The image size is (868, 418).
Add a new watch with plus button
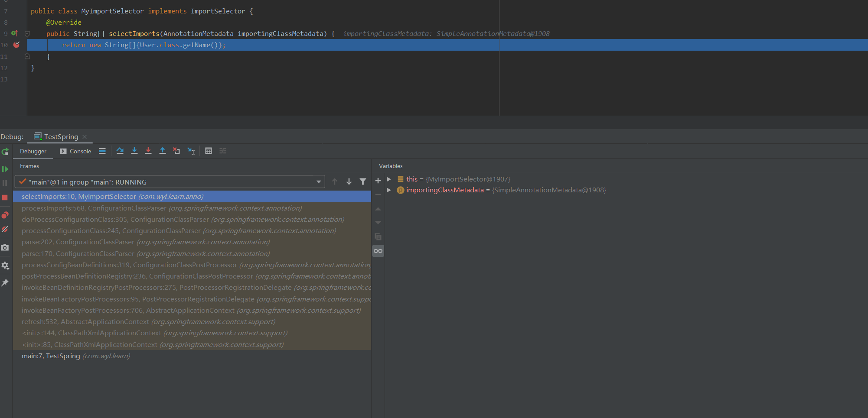tap(378, 181)
